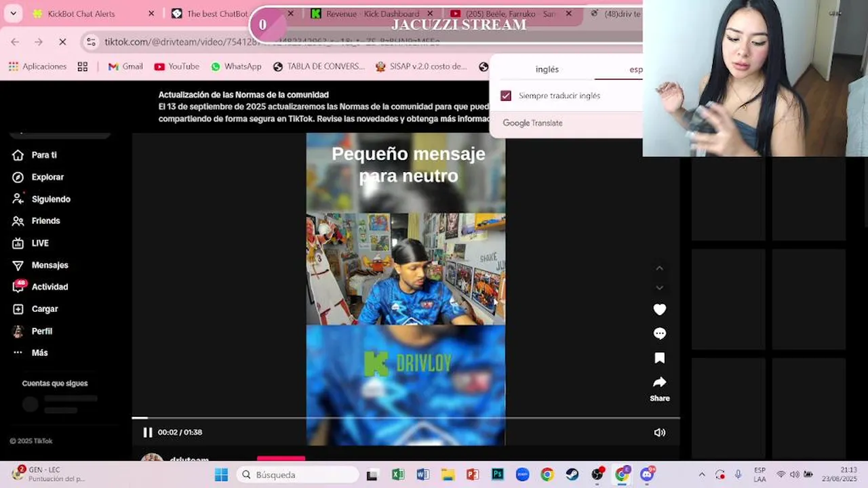
Task: Go to Siguiendo feed
Action: click(x=41, y=199)
